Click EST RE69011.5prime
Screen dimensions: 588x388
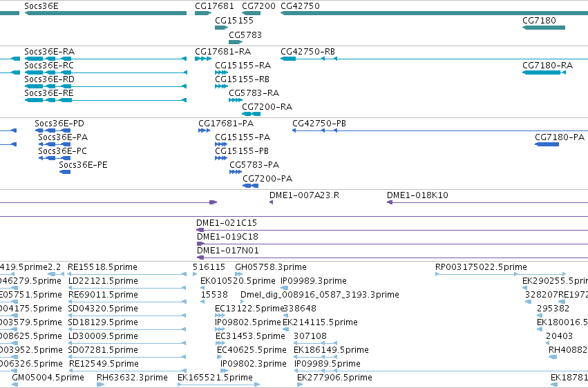[127, 302]
